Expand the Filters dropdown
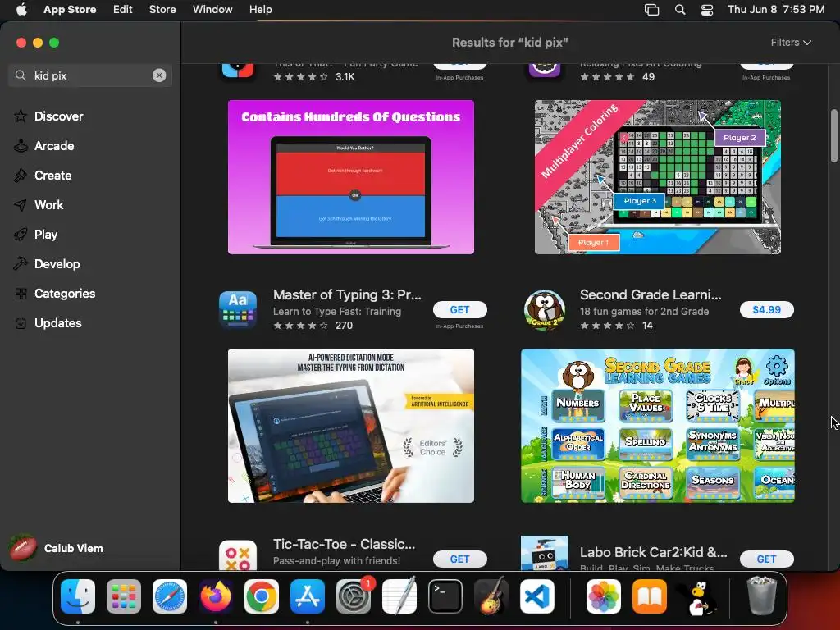 click(x=791, y=43)
